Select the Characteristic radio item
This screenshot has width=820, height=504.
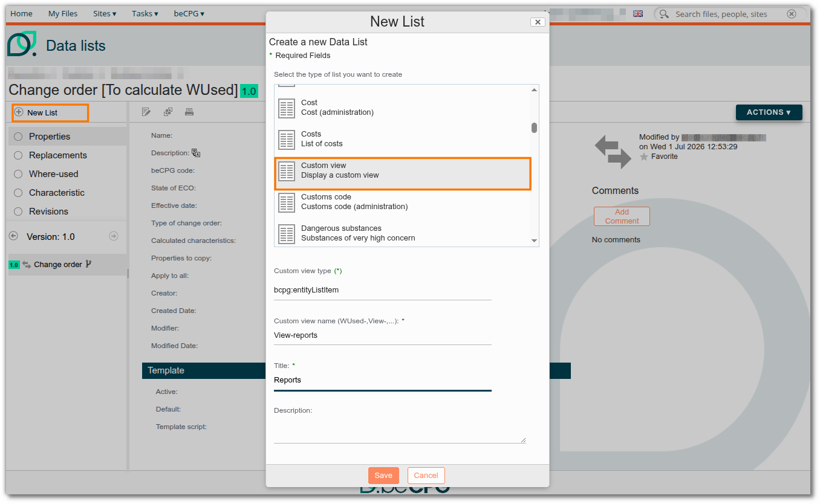[18, 193]
